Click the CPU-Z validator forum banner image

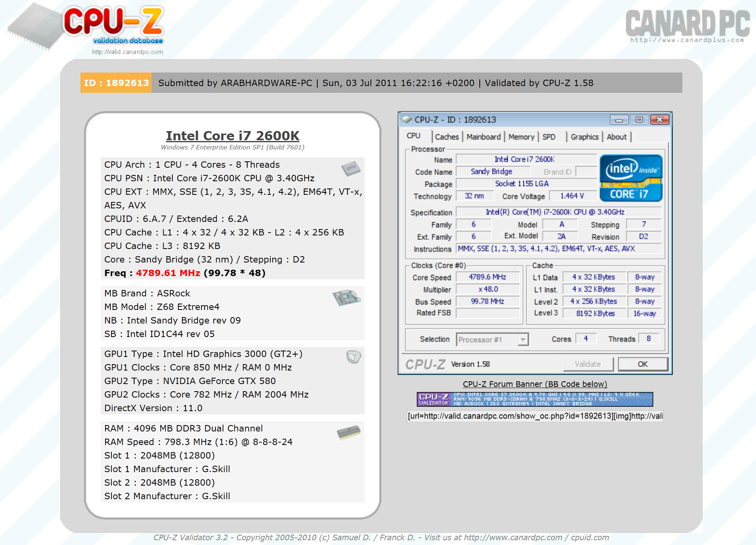pos(535,399)
